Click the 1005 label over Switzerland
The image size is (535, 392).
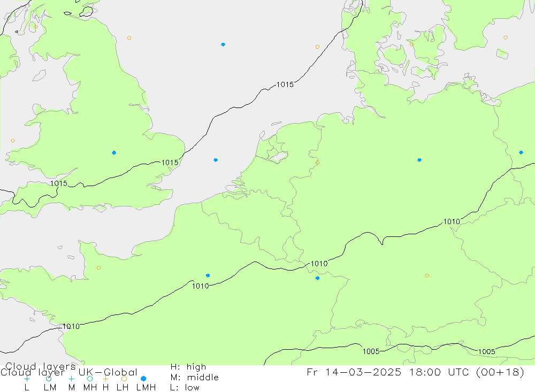pos(371,351)
